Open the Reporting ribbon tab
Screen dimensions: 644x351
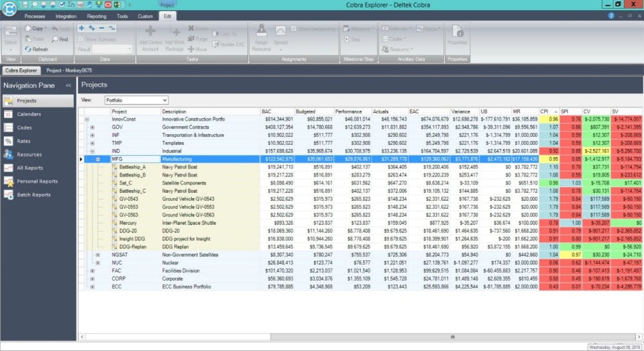(97, 15)
